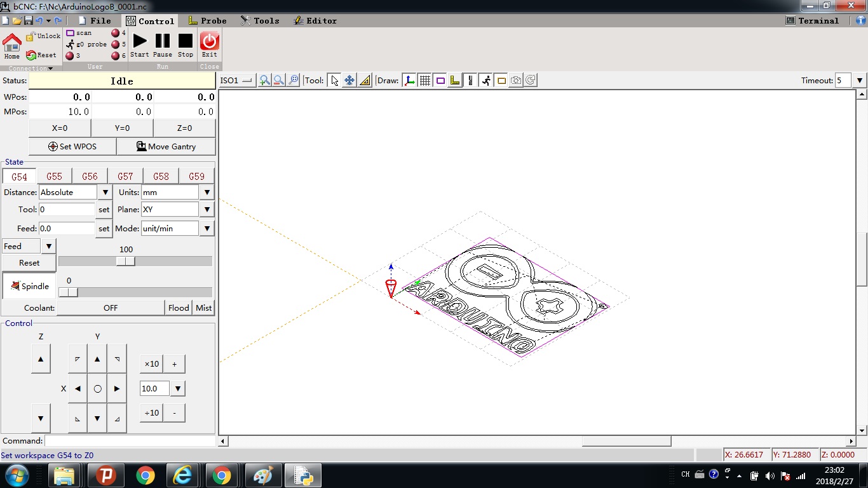This screenshot has width=868, height=488.
Task: Select the G55 workspace
Action: click(x=55, y=177)
